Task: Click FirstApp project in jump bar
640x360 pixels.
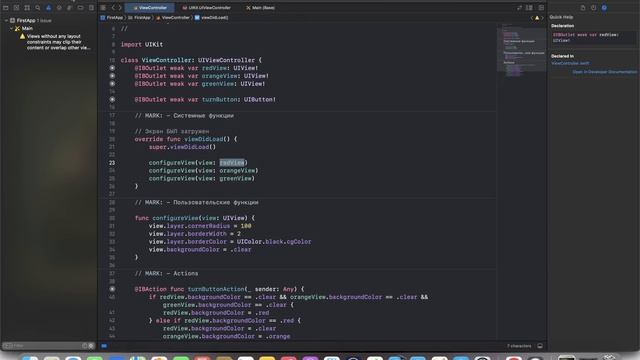Action: pos(112,18)
